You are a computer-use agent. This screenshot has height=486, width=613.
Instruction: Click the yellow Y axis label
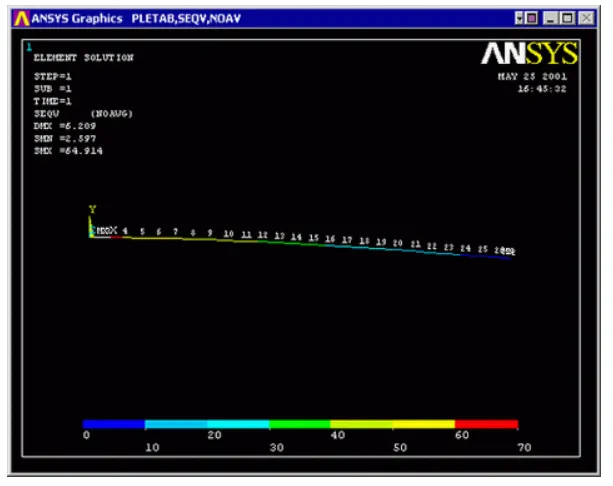tap(92, 210)
